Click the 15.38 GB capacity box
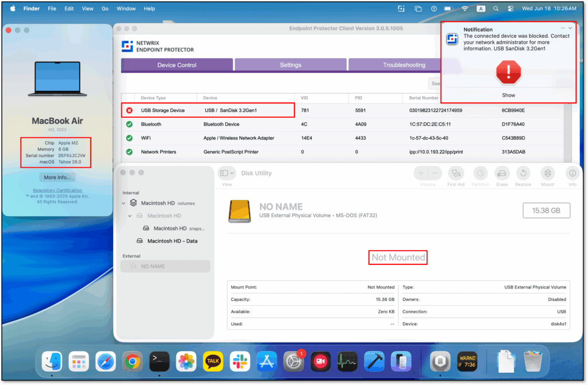This screenshot has width=588, height=385. pyautogui.click(x=547, y=210)
